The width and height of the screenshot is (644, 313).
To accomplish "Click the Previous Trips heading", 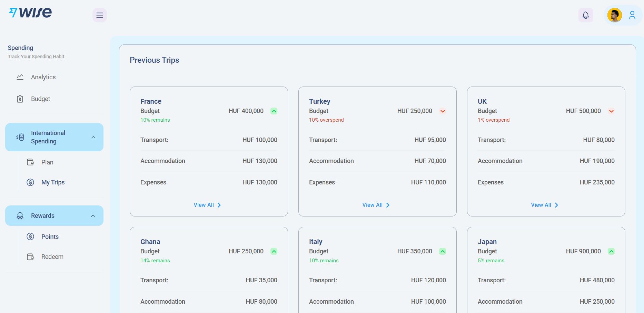I will [x=155, y=60].
